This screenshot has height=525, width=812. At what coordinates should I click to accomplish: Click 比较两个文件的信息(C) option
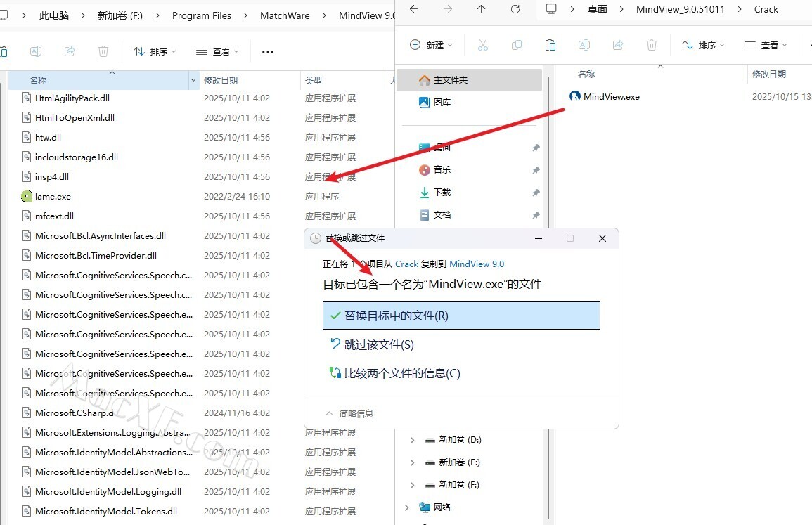click(401, 373)
